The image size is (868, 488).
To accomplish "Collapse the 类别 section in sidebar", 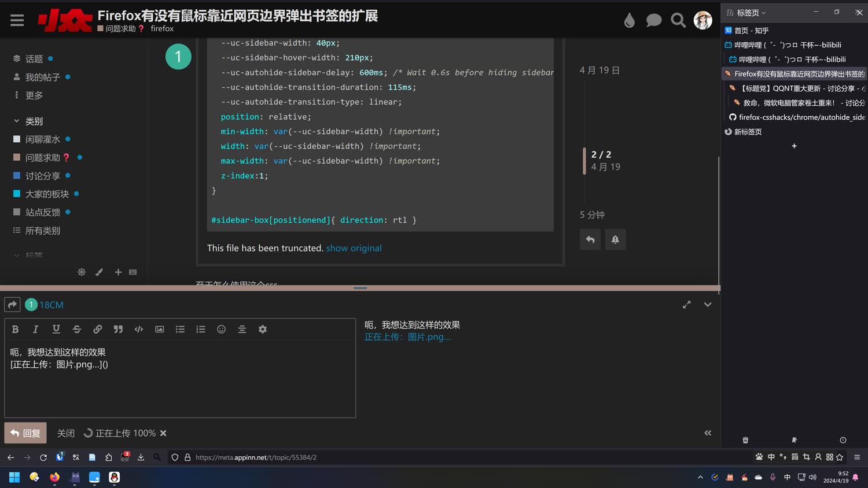I will [x=17, y=121].
